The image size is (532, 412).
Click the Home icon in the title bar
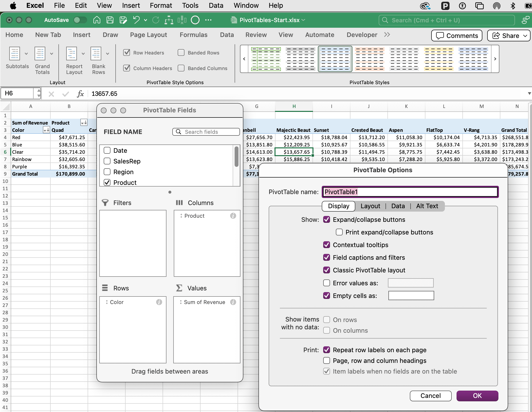coord(97,20)
